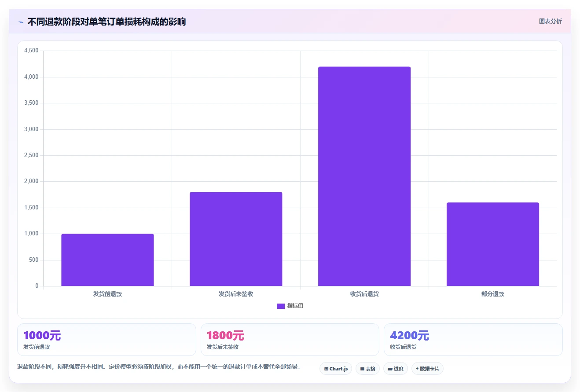Click x-axis label 发货前退款 under the chart

[x=107, y=294]
